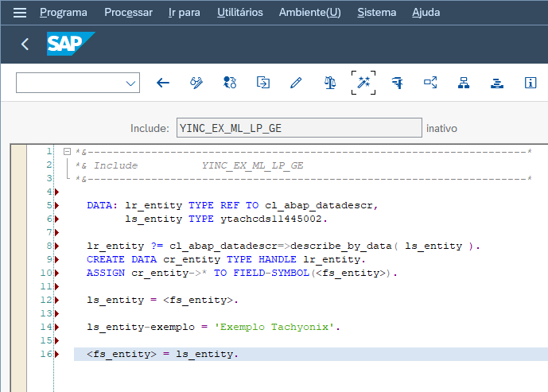This screenshot has height=392, width=548.
Task: Click the other object icon
Action: [x=262, y=83]
